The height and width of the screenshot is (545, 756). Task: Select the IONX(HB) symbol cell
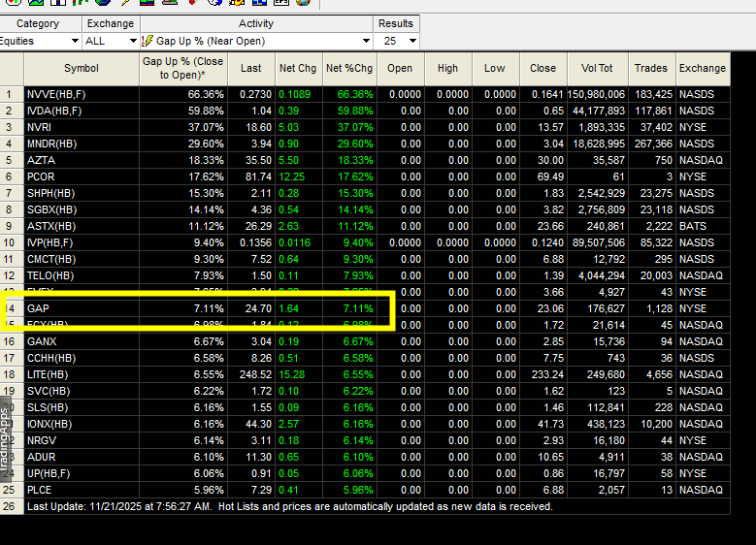(x=82, y=424)
